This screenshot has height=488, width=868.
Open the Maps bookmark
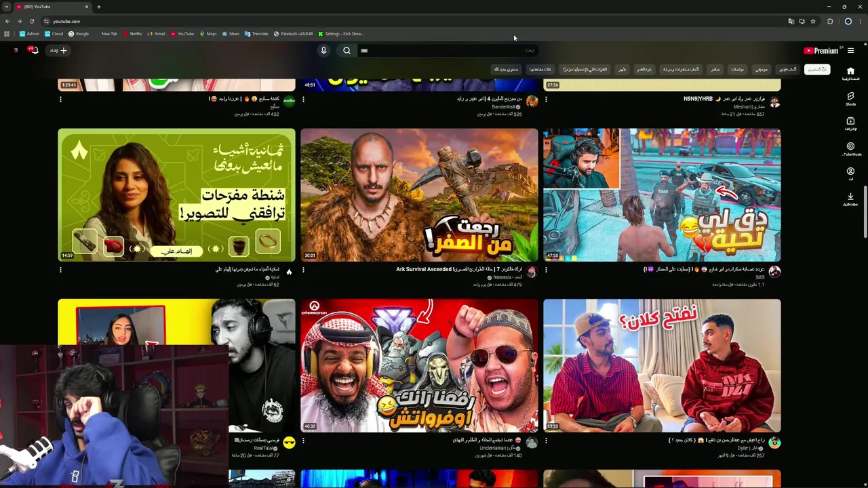pyautogui.click(x=208, y=33)
